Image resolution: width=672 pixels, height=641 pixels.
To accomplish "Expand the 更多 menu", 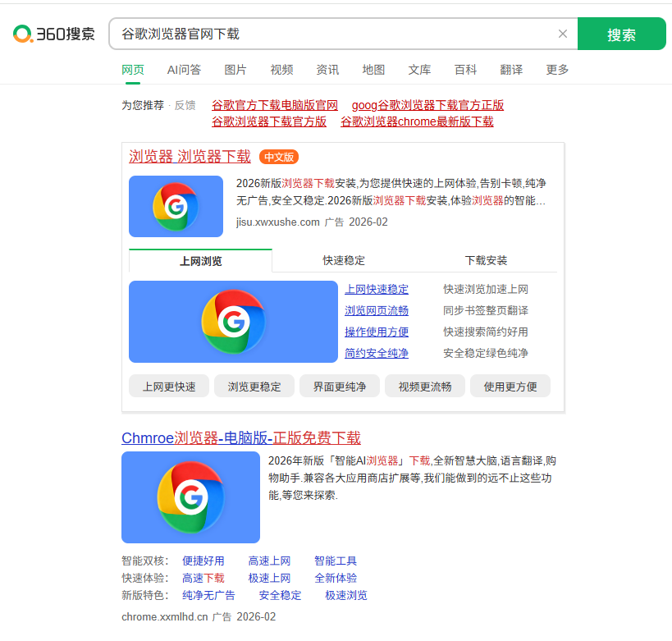I will (x=557, y=70).
